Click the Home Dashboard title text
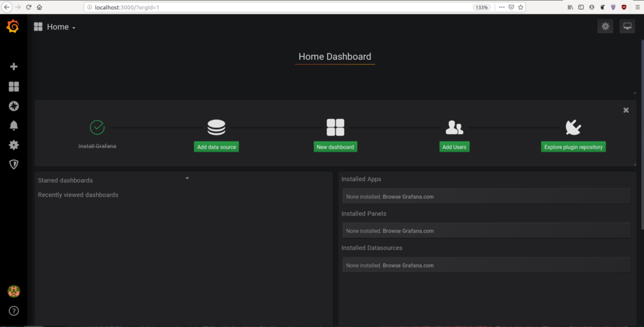The image size is (644, 327). tap(335, 56)
